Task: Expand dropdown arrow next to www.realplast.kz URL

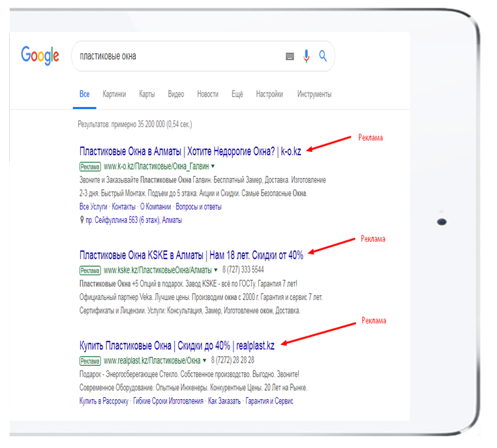Action: pos(204,360)
